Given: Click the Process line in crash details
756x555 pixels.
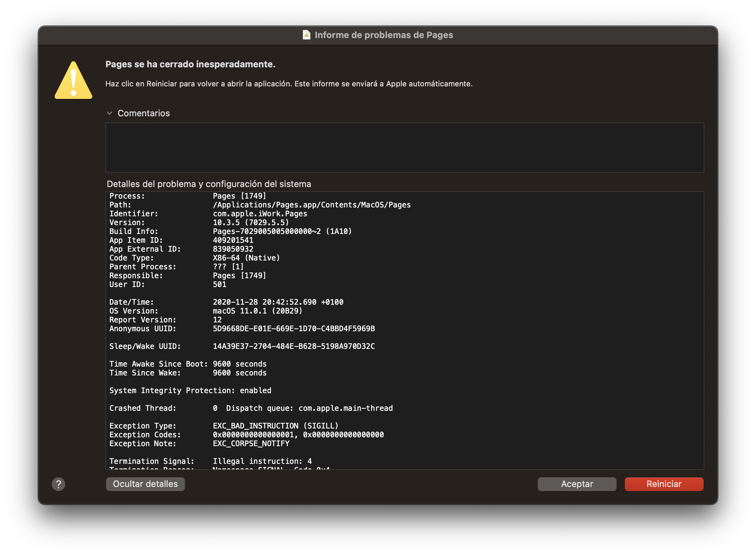Looking at the screenshot, I should tap(188, 196).
